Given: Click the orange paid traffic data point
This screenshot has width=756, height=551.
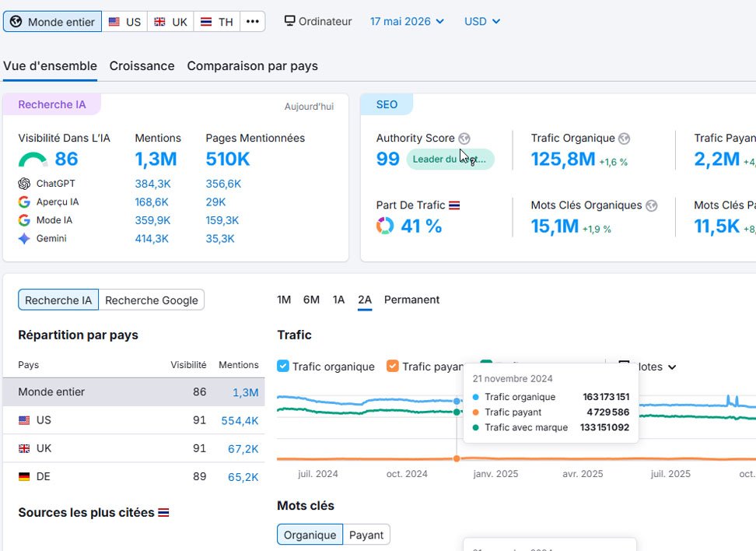Looking at the screenshot, I should [x=457, y=458].
